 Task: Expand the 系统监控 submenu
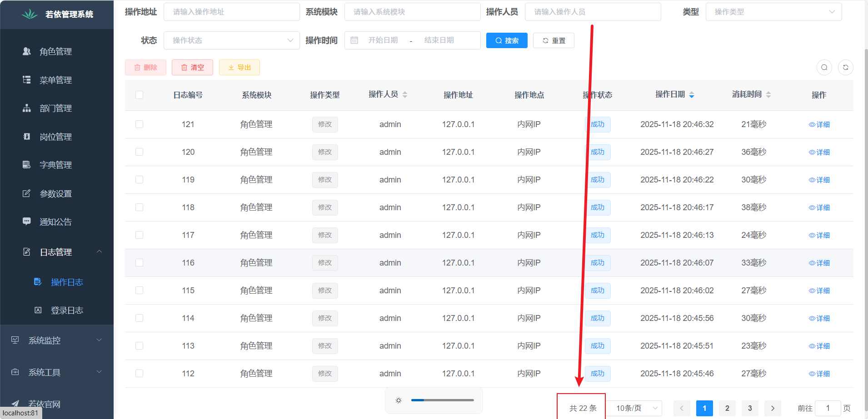[x=99, y=340]
